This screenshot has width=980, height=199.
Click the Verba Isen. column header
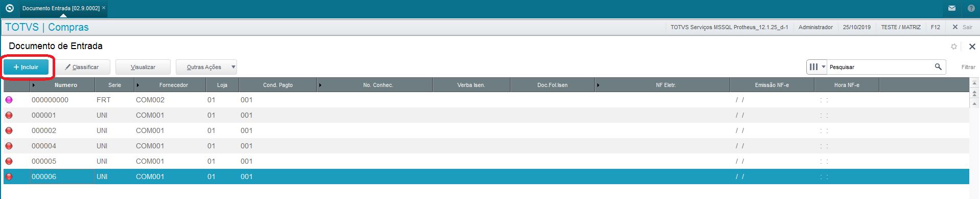tap(471, 85)
